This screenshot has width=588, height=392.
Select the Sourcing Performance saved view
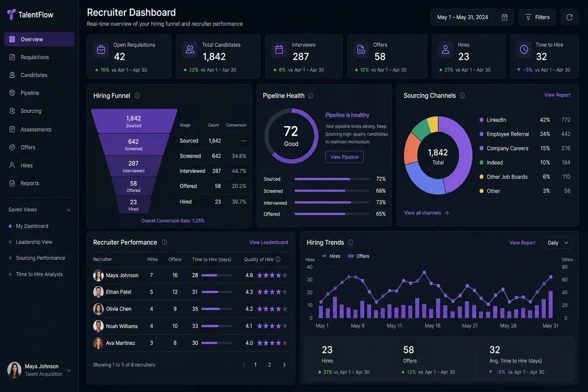click(40, 258)
